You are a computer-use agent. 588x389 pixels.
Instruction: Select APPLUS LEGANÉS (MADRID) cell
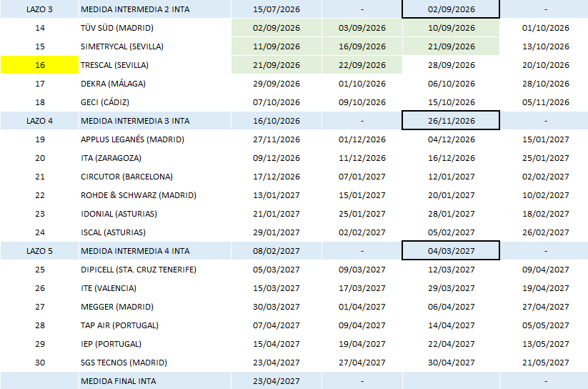pos(155,139)
